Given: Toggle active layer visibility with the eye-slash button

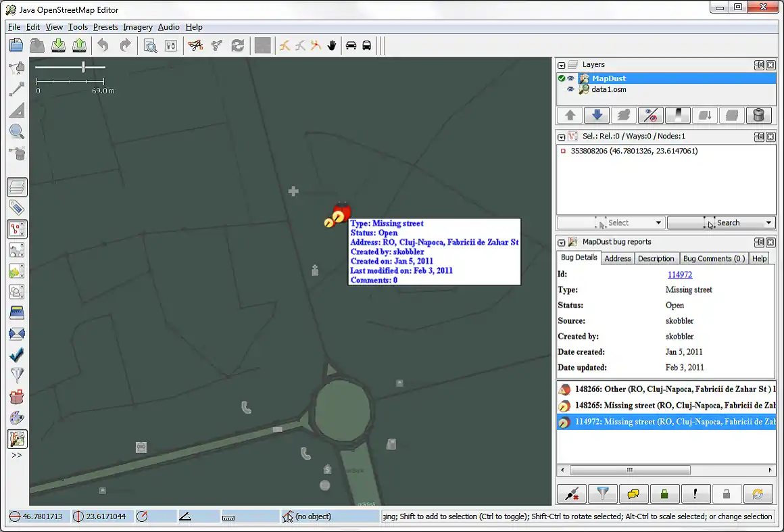Looking at the screenshot, I should point(650,115).
